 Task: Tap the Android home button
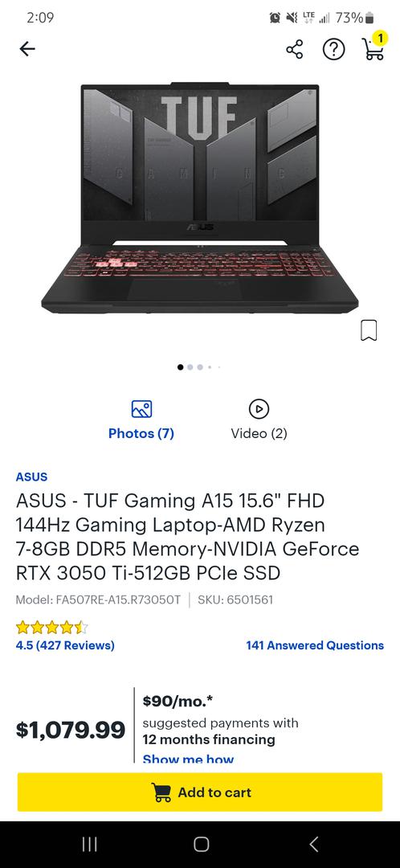pyautogui.click(x=202, y=844)
